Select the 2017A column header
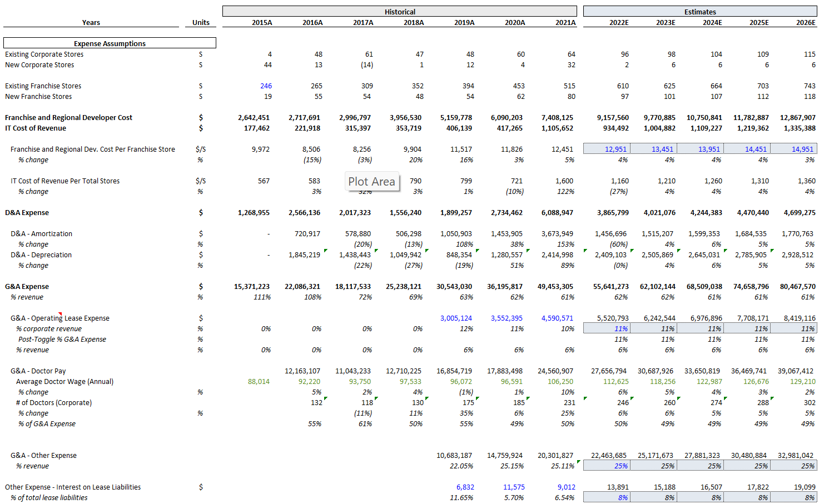Image resolution: width=819 pixels, height=504 pixels. point(363,22)
